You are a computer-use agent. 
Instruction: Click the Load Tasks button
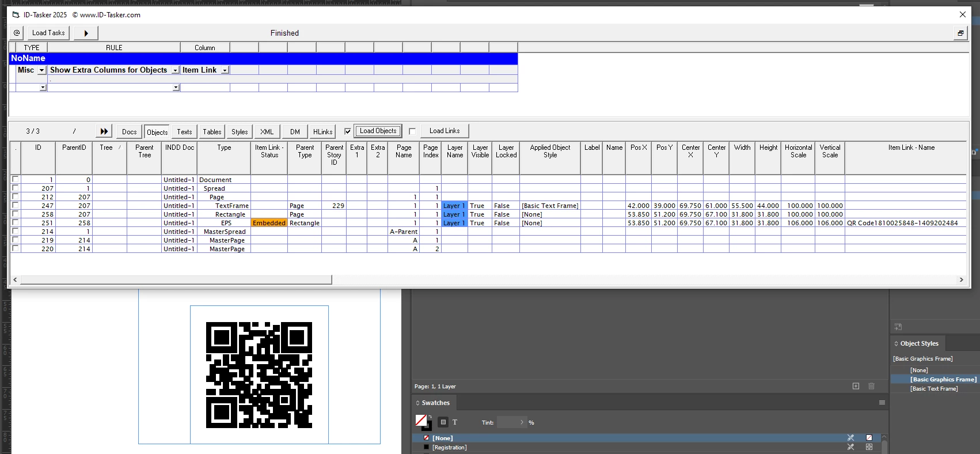48,33
